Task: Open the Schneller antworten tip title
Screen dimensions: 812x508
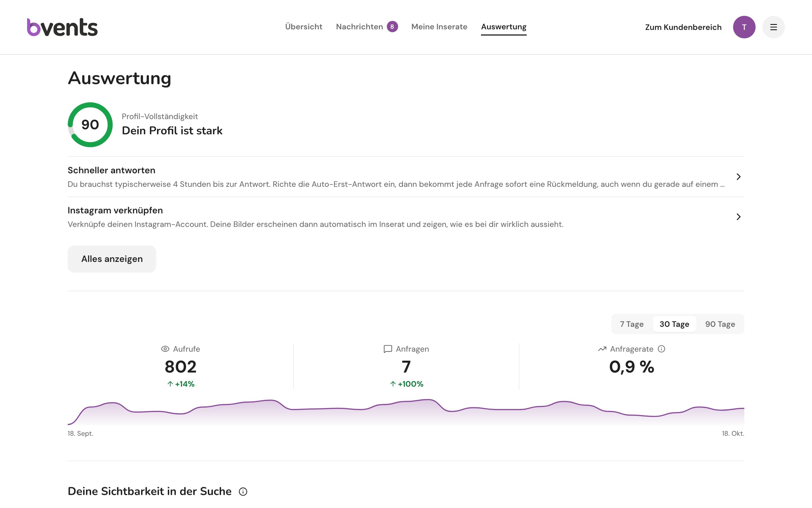Action: pos(111,170)
